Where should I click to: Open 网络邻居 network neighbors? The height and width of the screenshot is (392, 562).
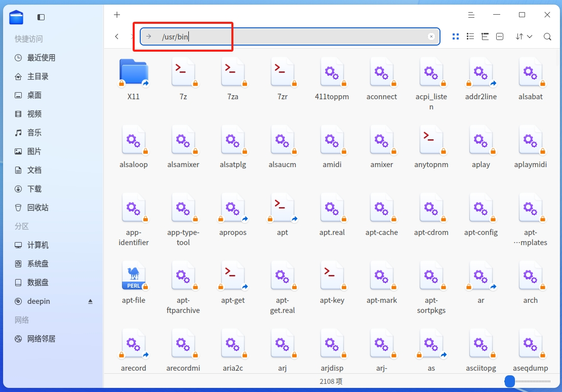point(53,339)
